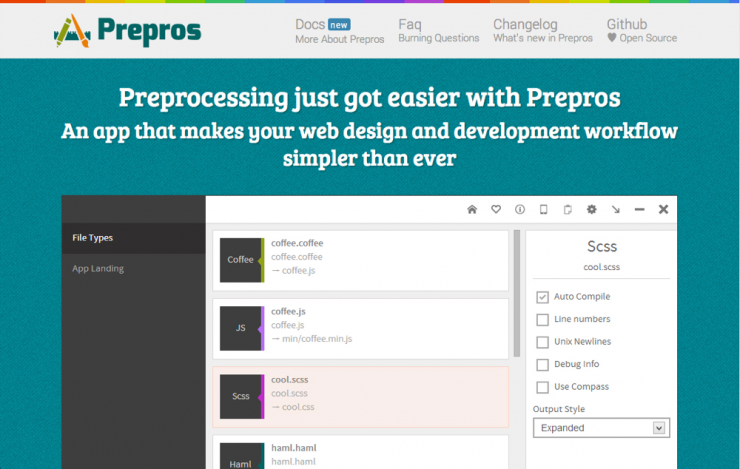The height and width of the screenshot is (469, 740).
Task: Click "What's new in Prepros" subtitle
Action: point(543,38)
